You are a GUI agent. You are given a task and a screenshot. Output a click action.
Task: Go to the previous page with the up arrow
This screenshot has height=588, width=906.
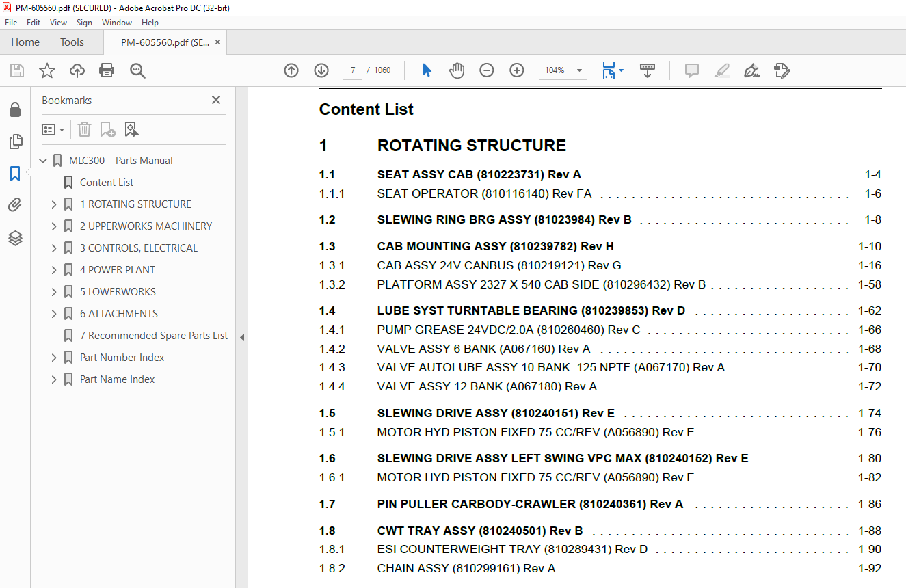tap(291, 70)
